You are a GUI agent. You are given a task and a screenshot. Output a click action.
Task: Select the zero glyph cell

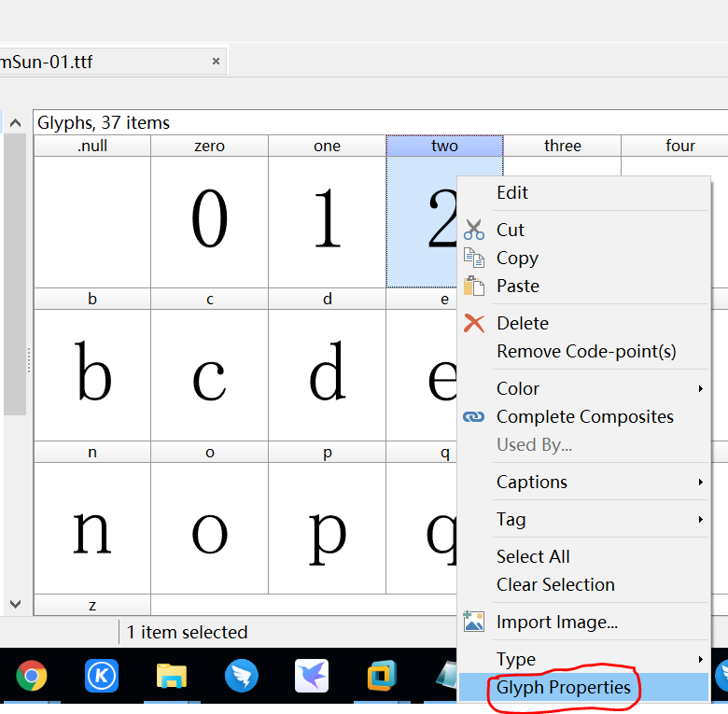(x=209, y=222)
